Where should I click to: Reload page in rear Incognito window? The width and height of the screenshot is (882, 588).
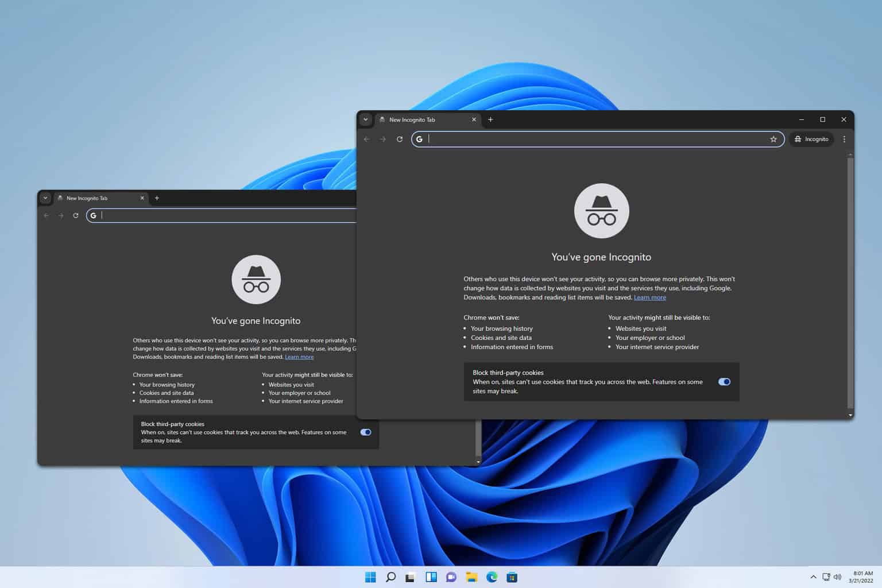pos(75,215)
